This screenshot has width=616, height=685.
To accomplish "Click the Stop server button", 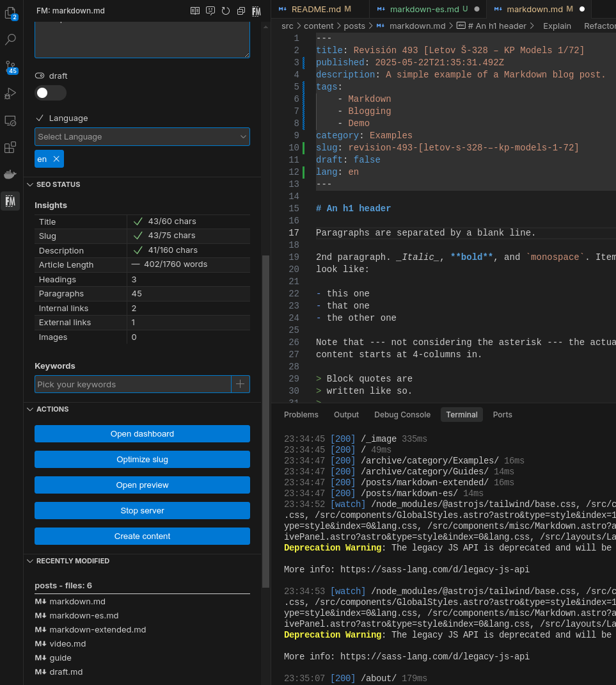I will pyautogui.click(x=142, y=510).
